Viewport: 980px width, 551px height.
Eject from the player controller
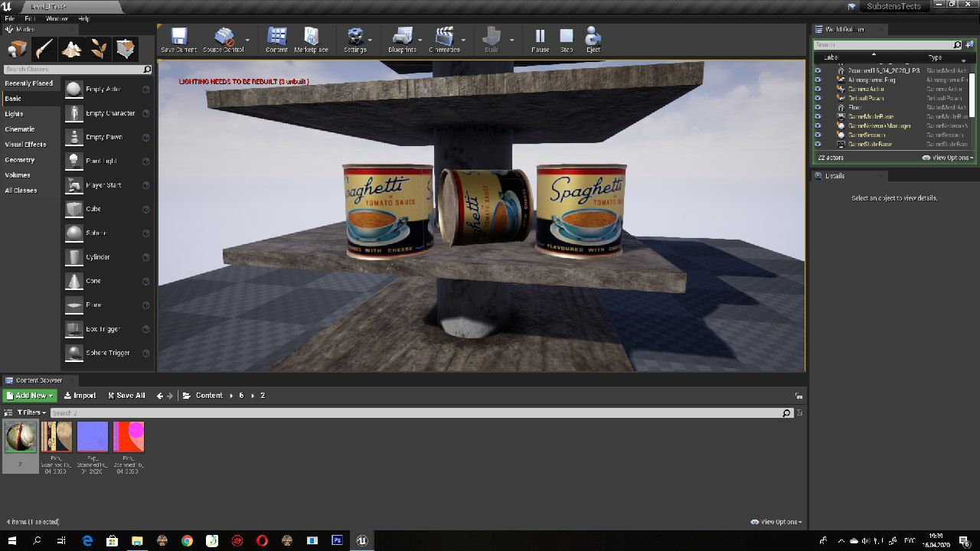coord(593,40)
